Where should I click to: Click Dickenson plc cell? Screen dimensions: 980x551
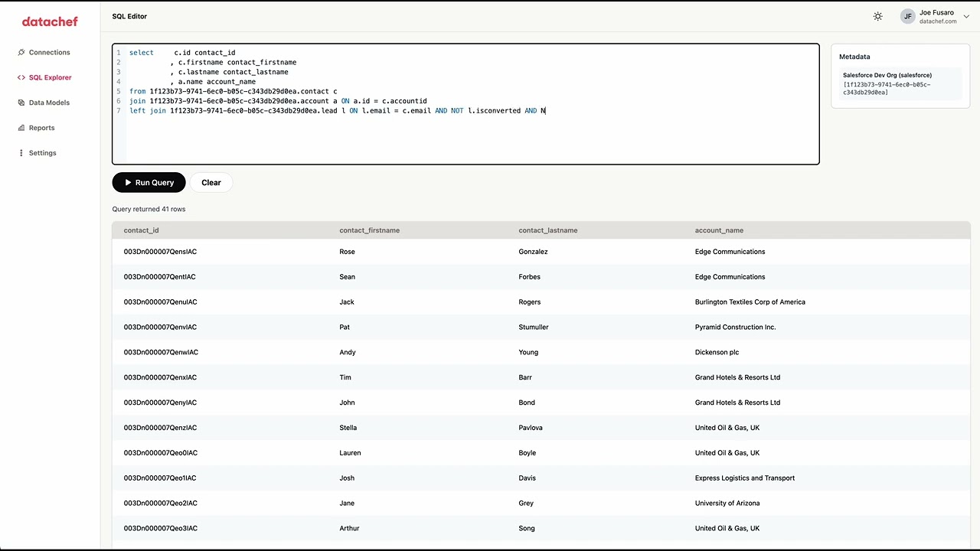(717, 353)
